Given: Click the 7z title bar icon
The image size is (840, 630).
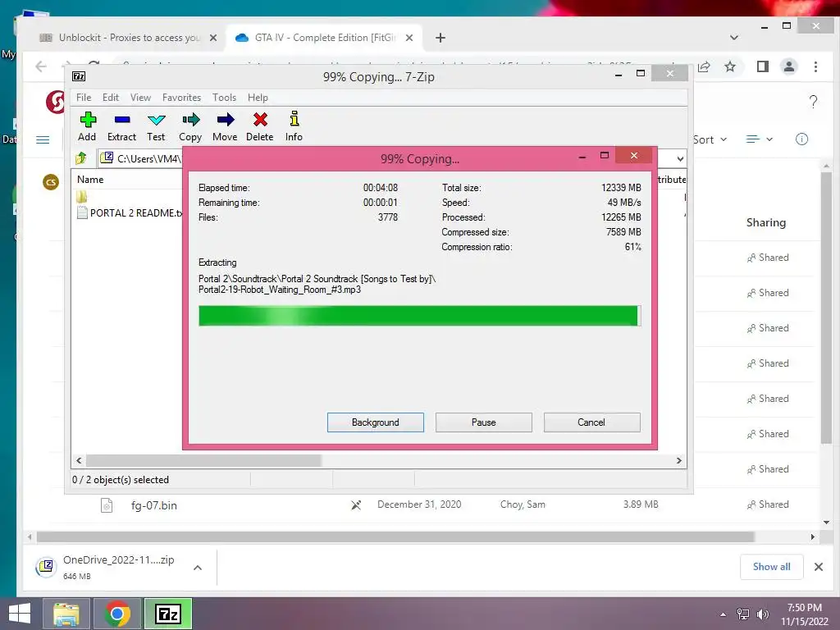Looking at the screenshot, I should click(79, 76).
